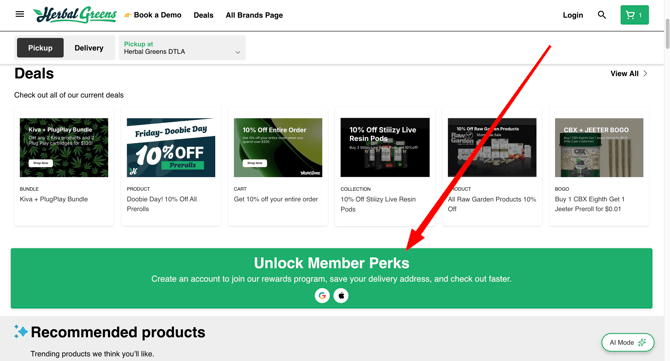Click the Book a Demo link
The height and width of the screenshot is (361, 670).
tap(153, 15)
